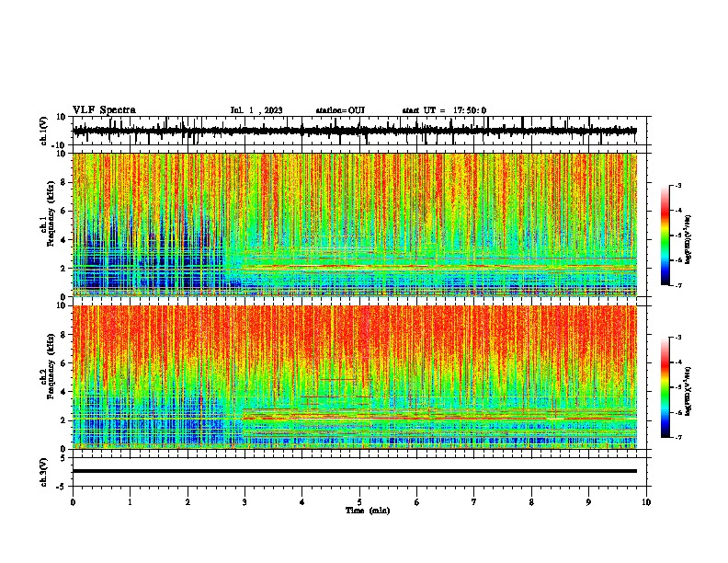728x563 pixels.
Task: Click the "ch.1(V)" waveform axis label
Action: pyautogui.click(x=44, y=131)
